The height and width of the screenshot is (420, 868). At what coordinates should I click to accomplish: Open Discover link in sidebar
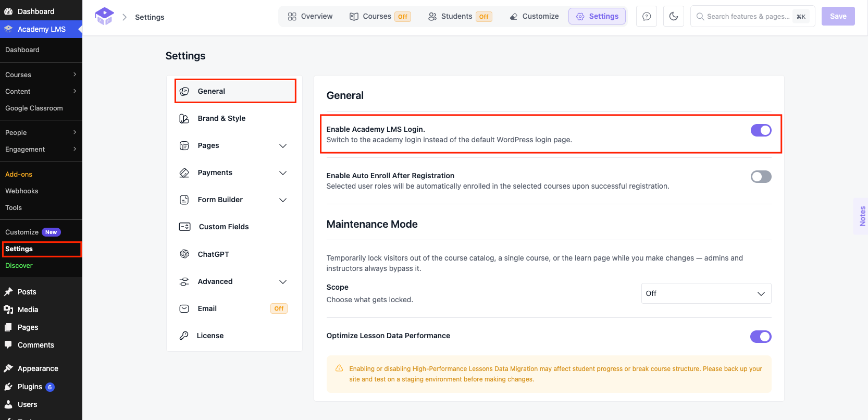(x=19, y=265)
